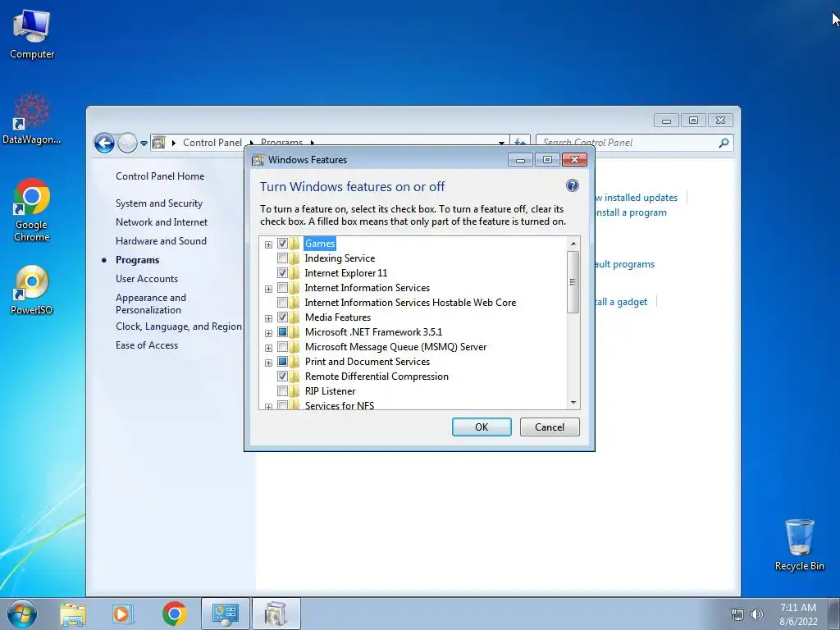Open Chrome from the taskbar
The image size is (840, 630).
[x=174, y=614]
